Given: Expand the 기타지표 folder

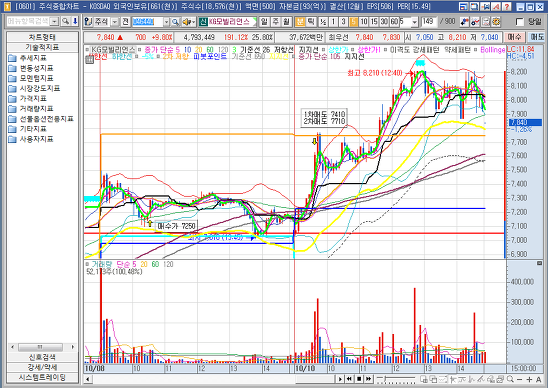Looking at the screenshot, I should coord(28,129).
